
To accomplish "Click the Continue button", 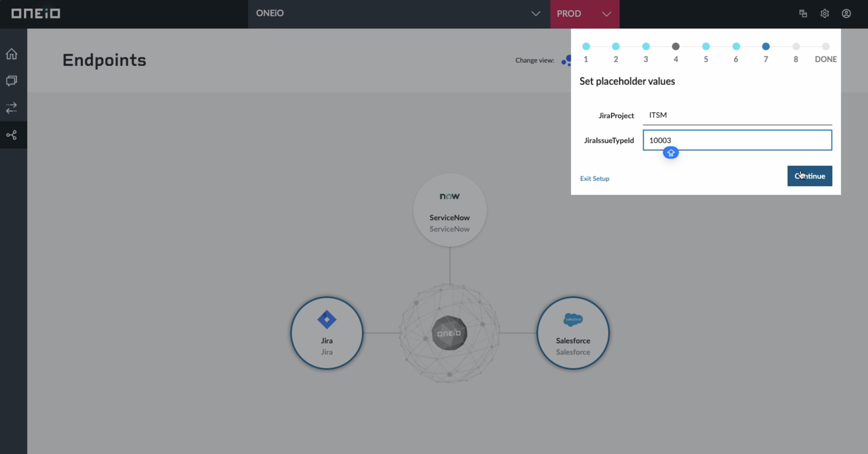I will (x=810, y=176).
